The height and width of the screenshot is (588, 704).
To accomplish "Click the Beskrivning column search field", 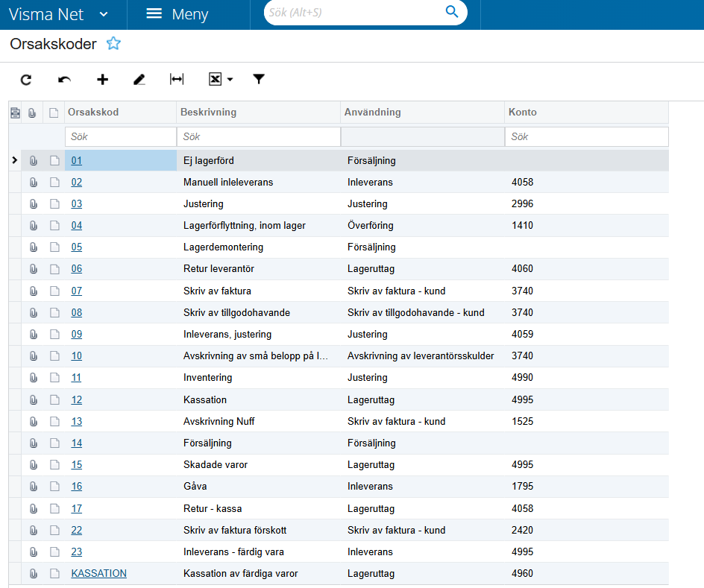I will (x=259, y=137).
